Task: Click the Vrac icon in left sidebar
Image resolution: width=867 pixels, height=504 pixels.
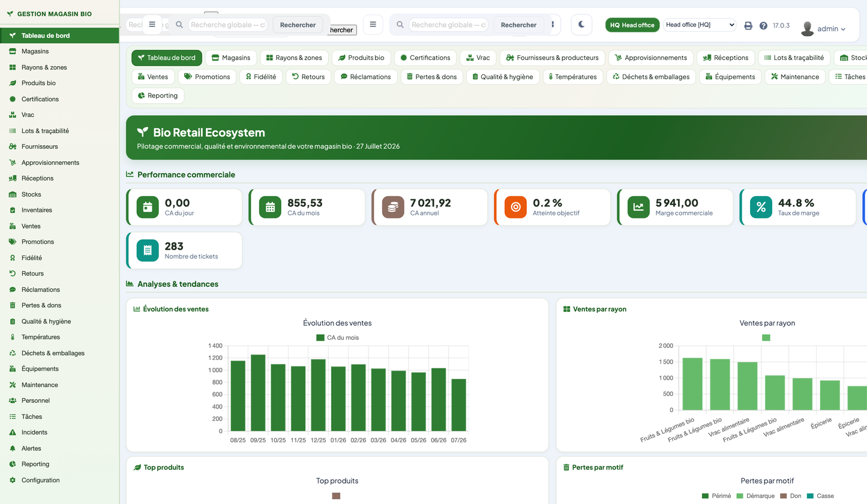Action: pyautogui.click(x=12, y=115)
